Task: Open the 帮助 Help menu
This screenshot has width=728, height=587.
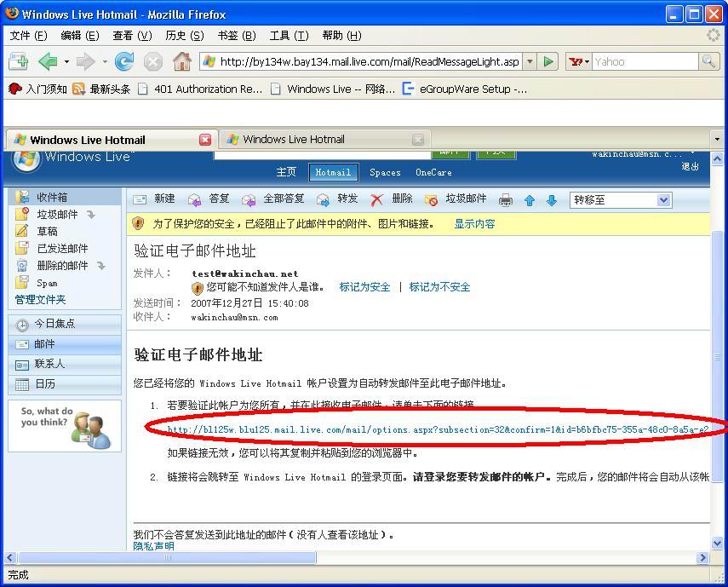Action: tap(341, 36)
